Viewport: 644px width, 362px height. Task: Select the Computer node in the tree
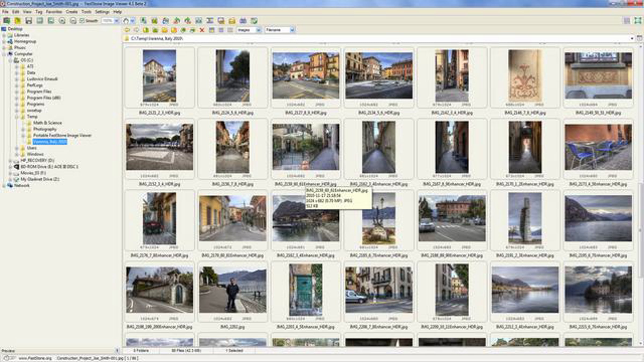click(23, 54)
